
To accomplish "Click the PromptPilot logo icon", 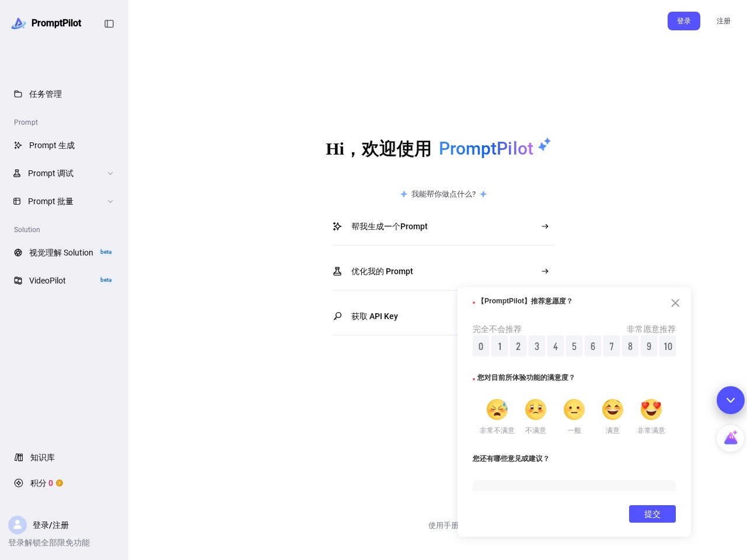I will 19,23.
